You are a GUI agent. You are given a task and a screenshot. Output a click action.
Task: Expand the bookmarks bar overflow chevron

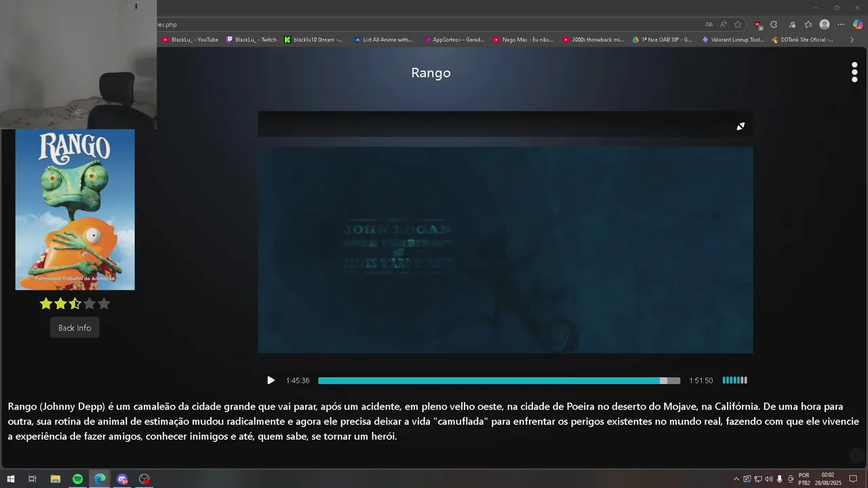(852, 40)
